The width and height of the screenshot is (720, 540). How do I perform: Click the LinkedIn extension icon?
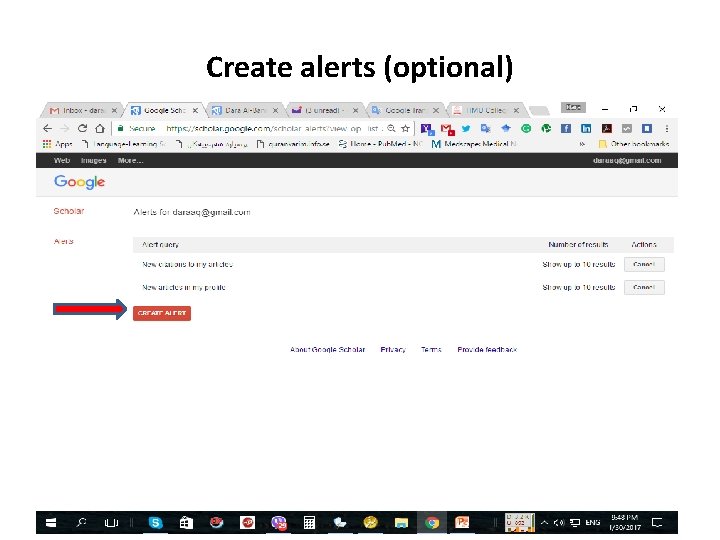[x=586, y=129]
